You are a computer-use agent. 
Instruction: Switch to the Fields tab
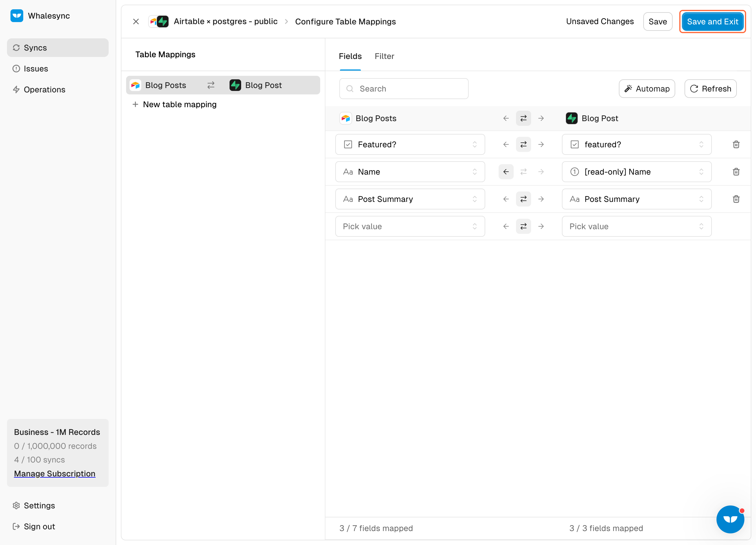point(350,56)
